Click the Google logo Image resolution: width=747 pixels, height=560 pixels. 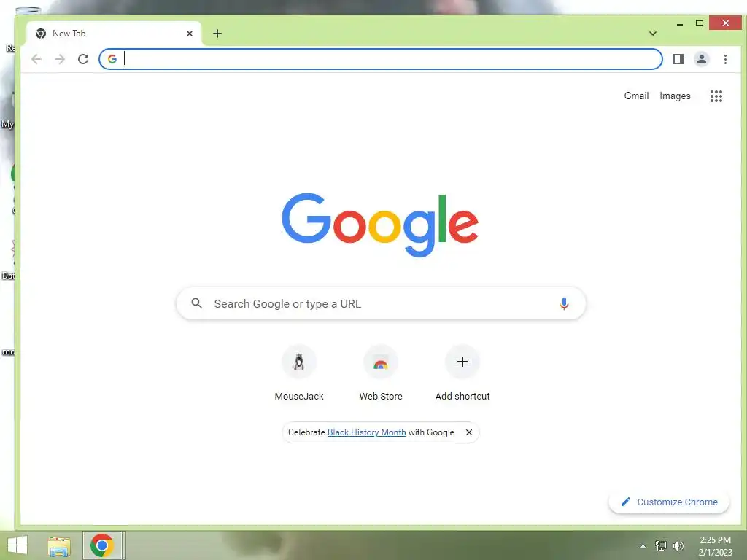tap(380, 225)
